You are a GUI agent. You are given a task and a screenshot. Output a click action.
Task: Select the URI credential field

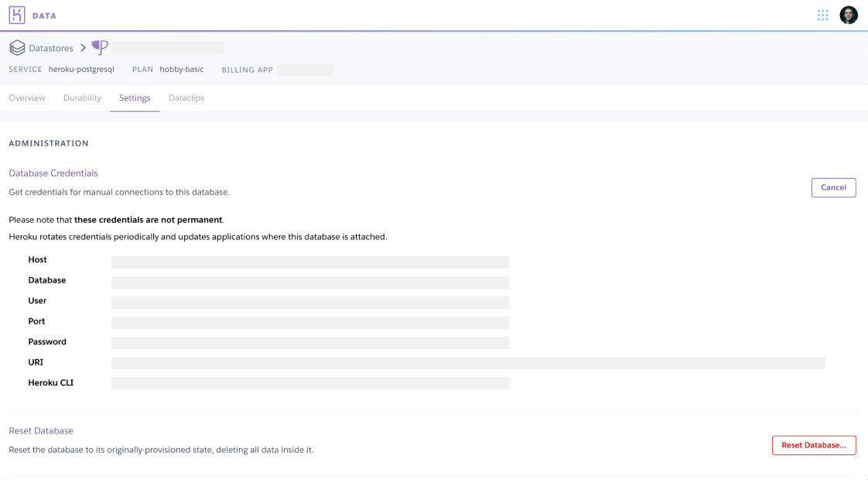tap(464, 362)
